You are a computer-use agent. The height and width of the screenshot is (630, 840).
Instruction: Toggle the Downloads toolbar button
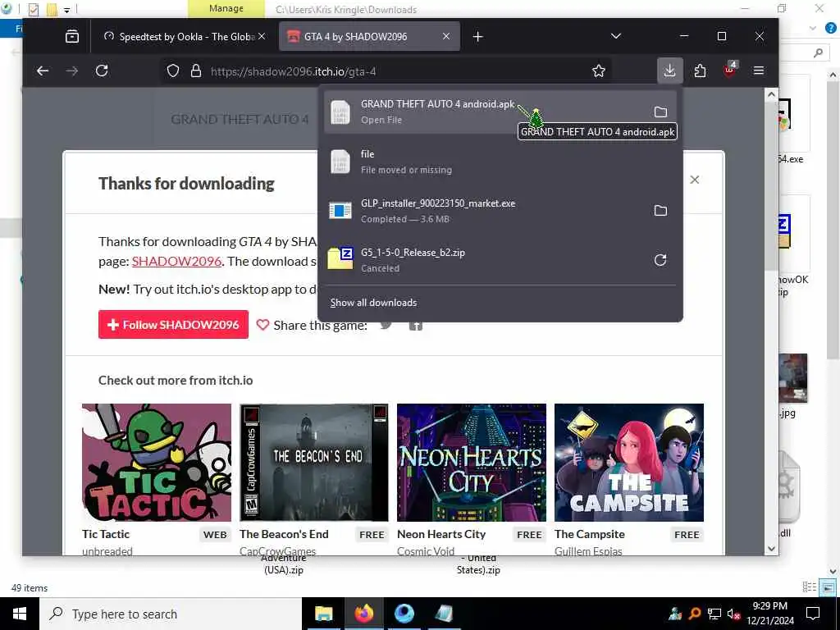click(669, 71)
